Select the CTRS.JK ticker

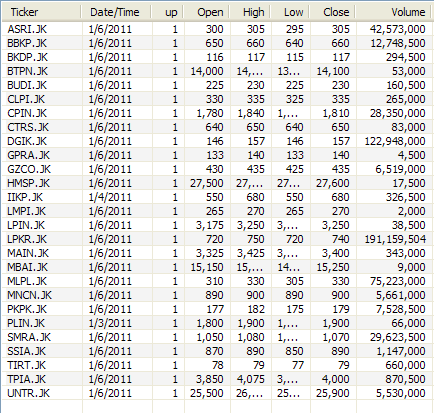[x=28, y=127]
